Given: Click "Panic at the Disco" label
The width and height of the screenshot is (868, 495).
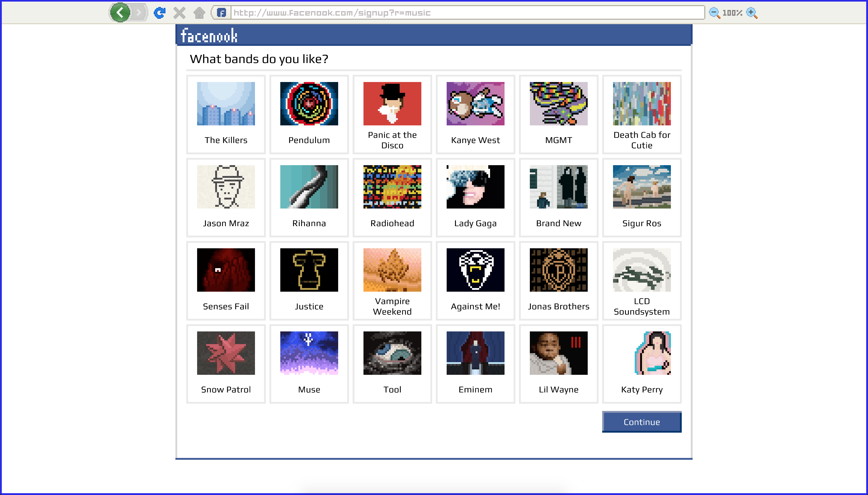Looking at the screenshot, I should [392, 140].
